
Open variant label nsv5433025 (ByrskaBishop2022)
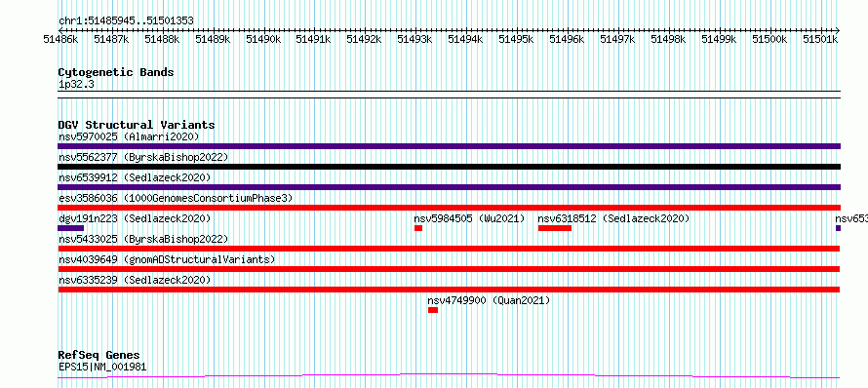click(x=143, y=239)
